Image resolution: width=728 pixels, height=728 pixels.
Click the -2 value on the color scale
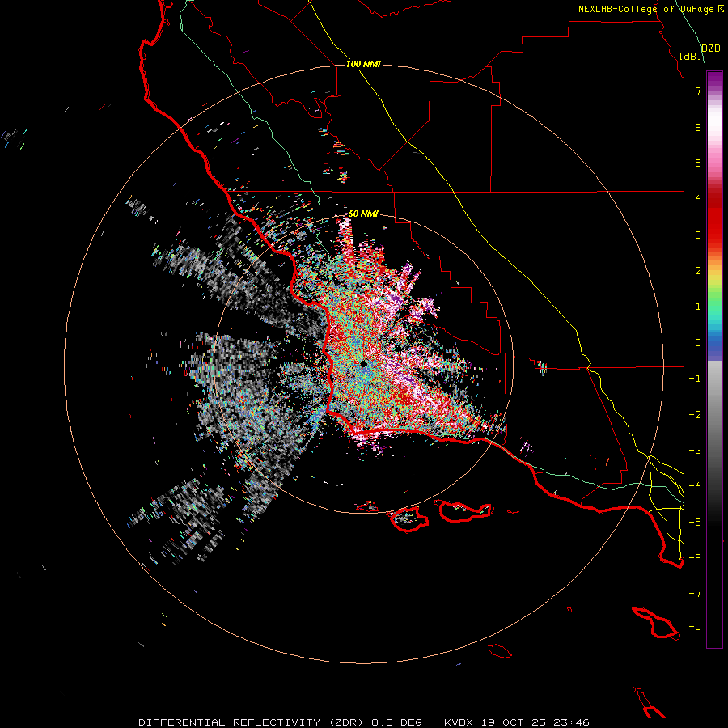pyautogui.click(x=695, y=415)
